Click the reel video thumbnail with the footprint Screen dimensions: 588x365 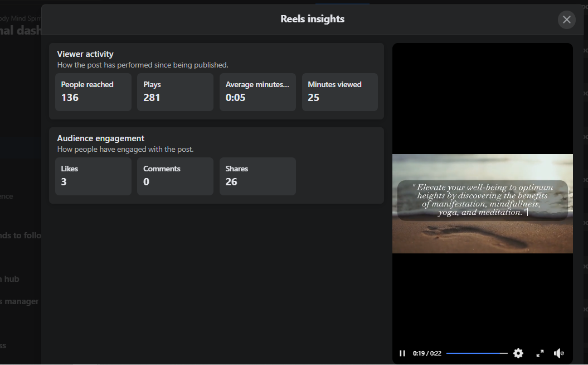tap(483, 204)
